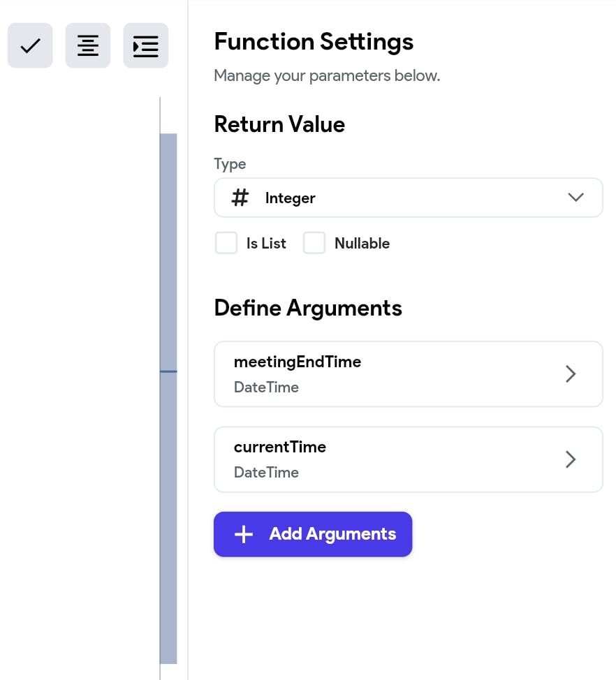This screenshot has height=680, width=616.
Task: Click the DateTime type under currentTime
Action: [266, 472]
